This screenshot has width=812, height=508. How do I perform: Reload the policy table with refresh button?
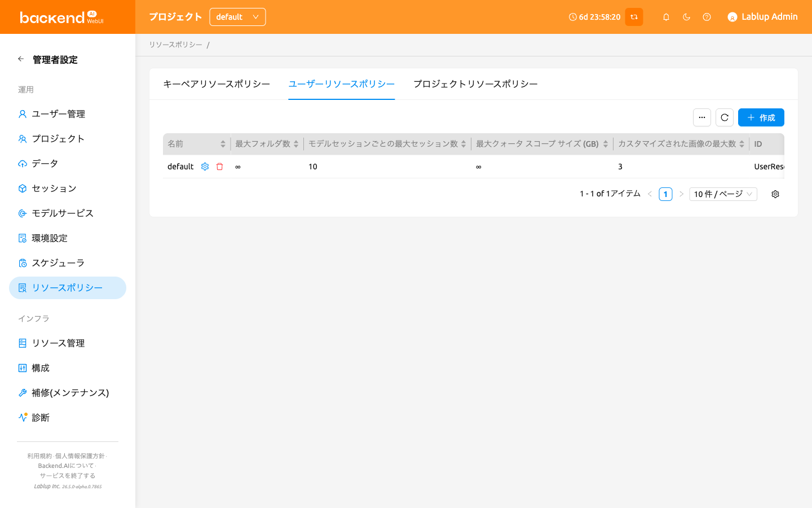coord(725,117)
